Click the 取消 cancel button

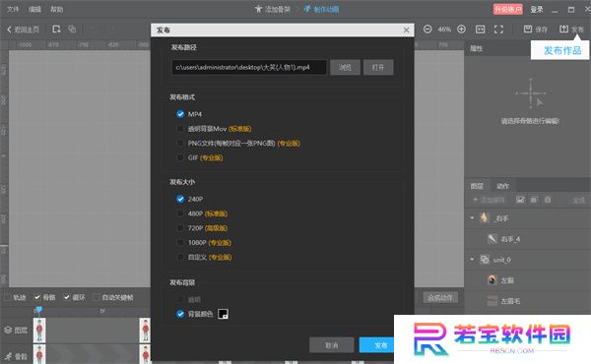click(332, 344)
